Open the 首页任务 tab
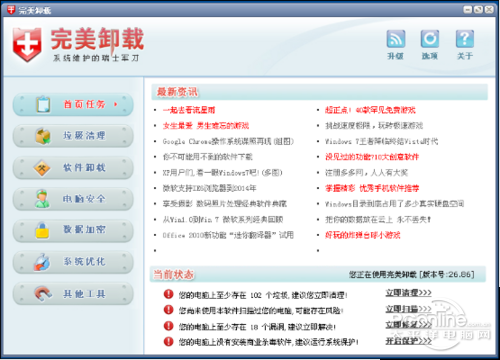500x360 pixels. click(x=73, y=105)
